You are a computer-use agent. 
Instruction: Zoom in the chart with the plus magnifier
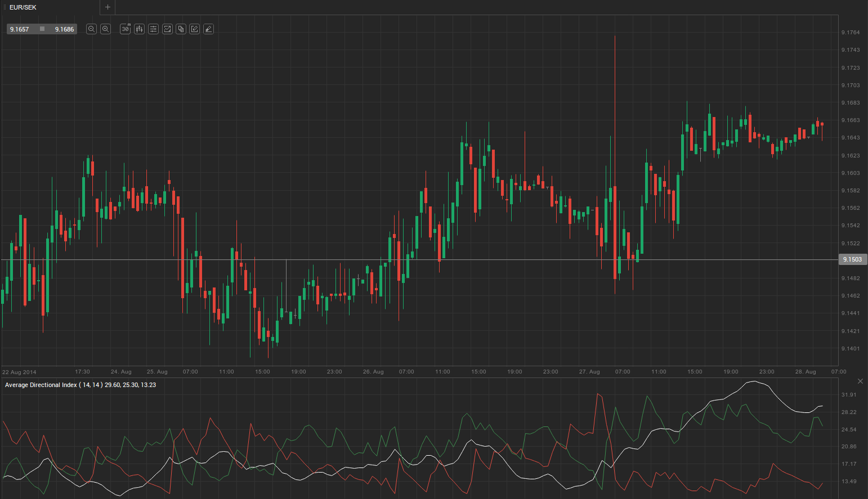[105, 29]
